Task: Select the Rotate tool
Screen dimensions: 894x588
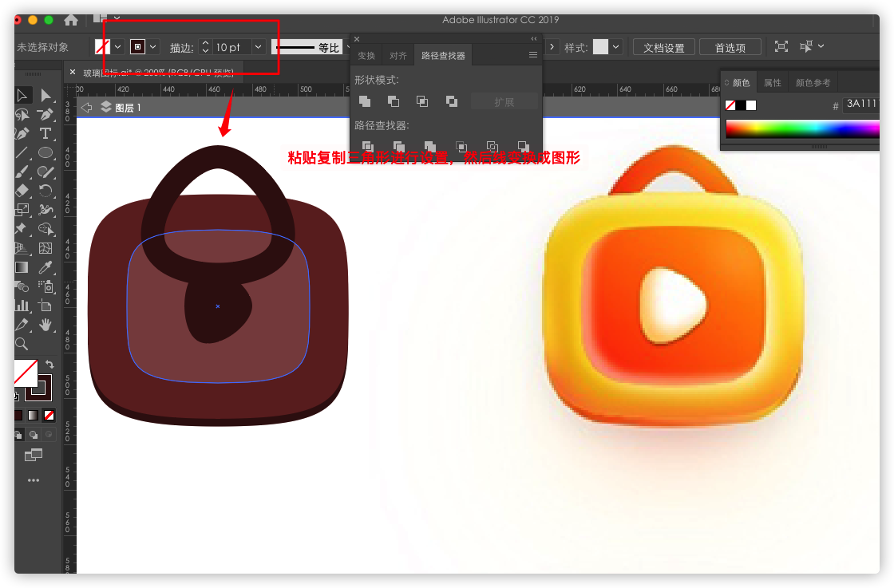Action: point(45,191)
